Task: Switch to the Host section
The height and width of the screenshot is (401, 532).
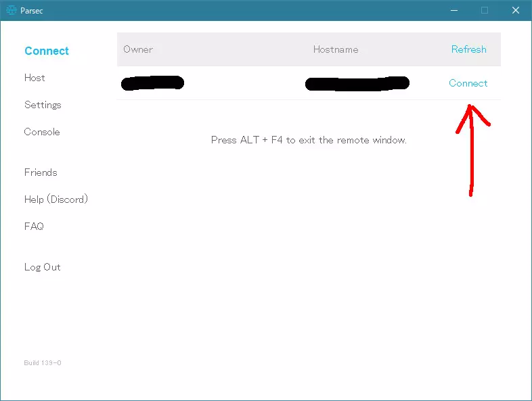Action: click(x=35, y=78)
